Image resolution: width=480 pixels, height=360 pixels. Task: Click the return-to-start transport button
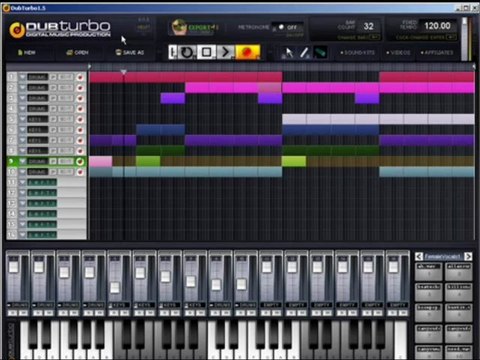(x=173, y=52)
